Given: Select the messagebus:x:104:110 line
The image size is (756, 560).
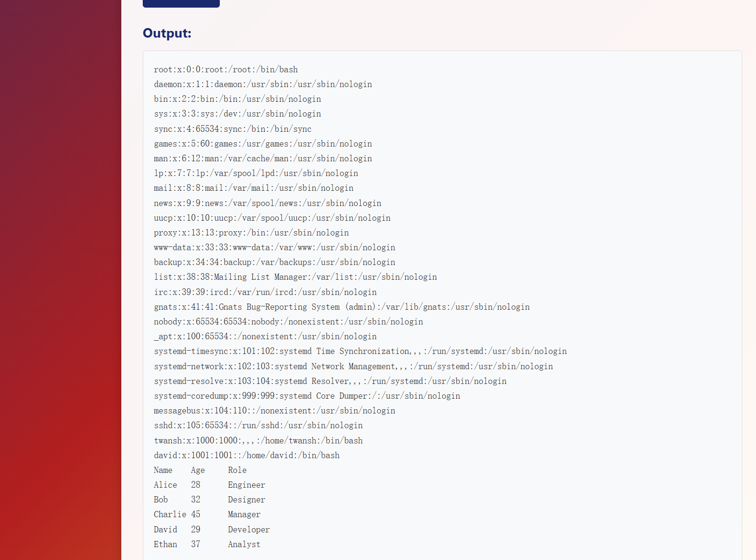Looking at the screenshot, I should click(x=275, y=411).
